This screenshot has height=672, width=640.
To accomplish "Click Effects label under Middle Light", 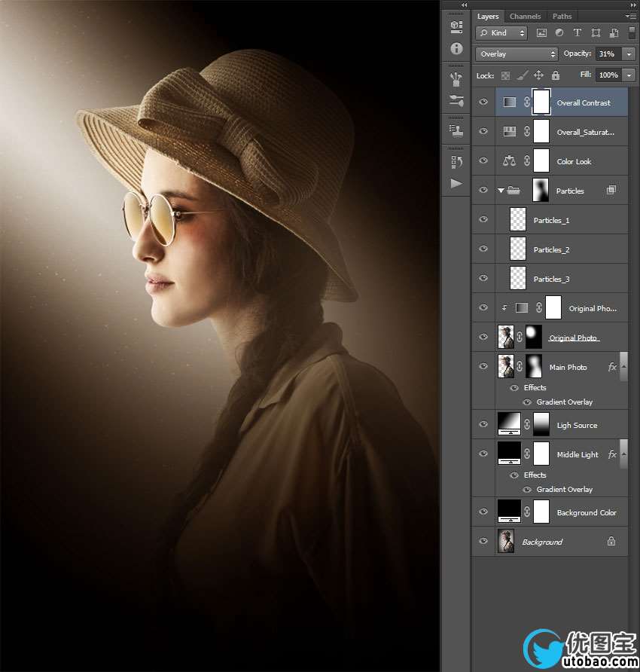I will coord(535,475).
